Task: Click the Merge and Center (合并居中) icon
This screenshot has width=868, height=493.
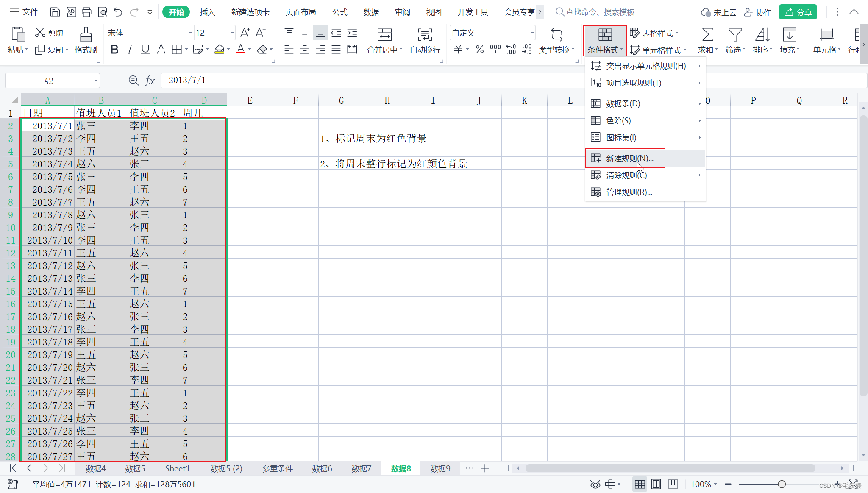Action: point(384,35)
